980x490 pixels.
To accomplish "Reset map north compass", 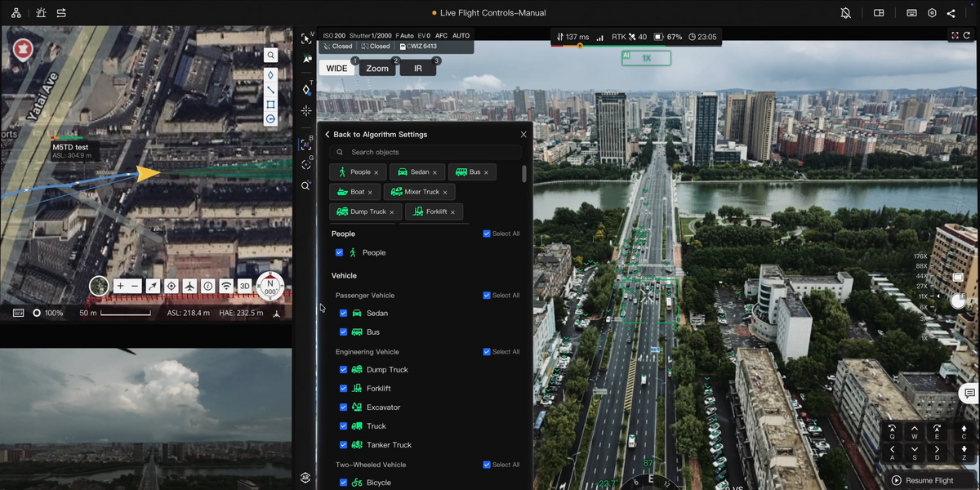I will [x=270, y=287].
